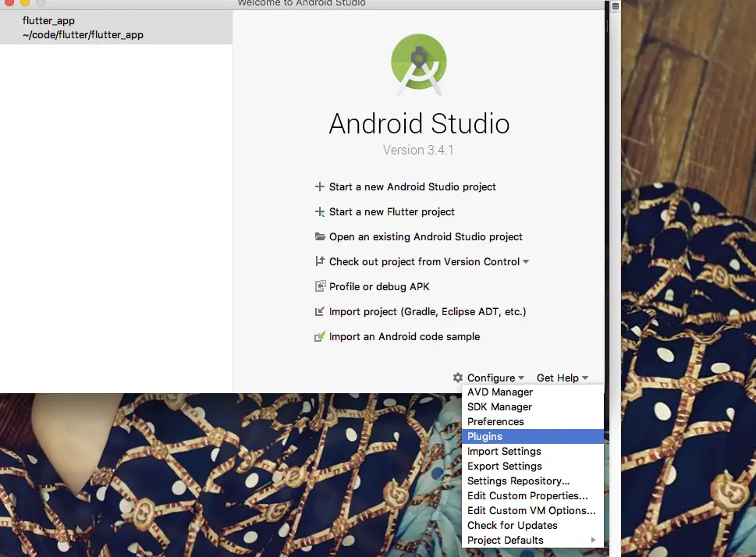Screen dimensions: 756x557
Task: Select the highlighted Plugins menu item
Action: (532, 436)
